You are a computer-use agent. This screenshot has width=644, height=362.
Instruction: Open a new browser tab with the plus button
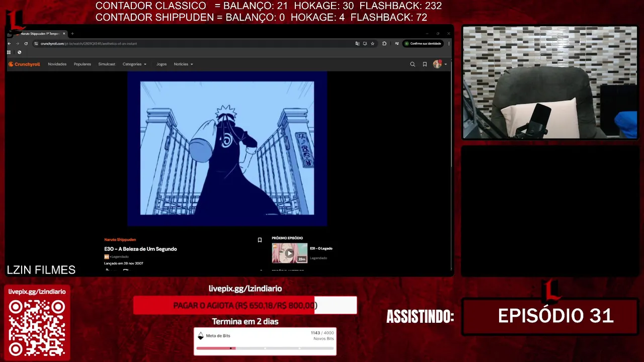pos(72,34)
